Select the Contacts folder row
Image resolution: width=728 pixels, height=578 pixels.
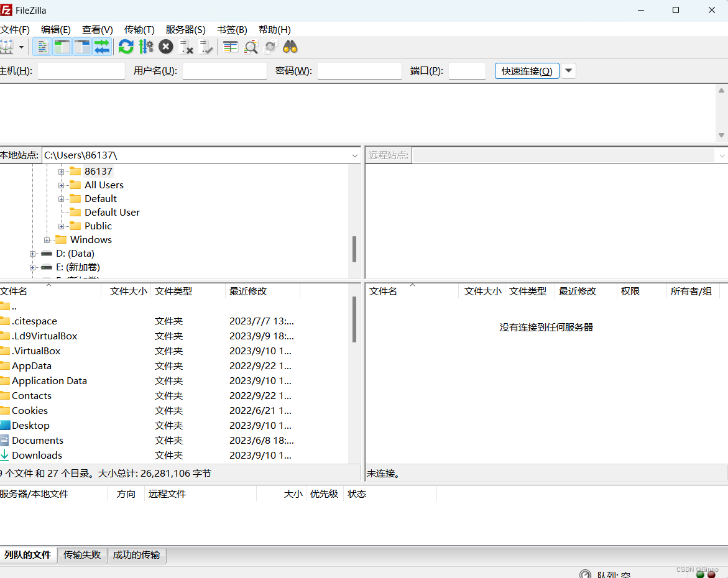coord(173,395)
